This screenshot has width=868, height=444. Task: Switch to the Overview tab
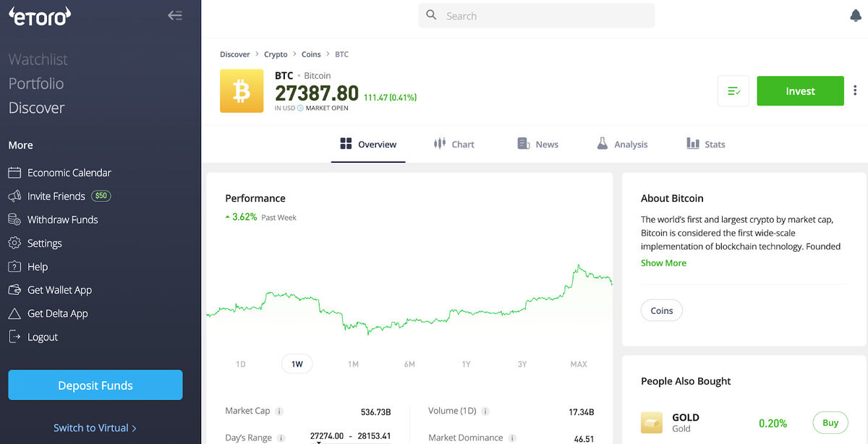pos(368,144)
